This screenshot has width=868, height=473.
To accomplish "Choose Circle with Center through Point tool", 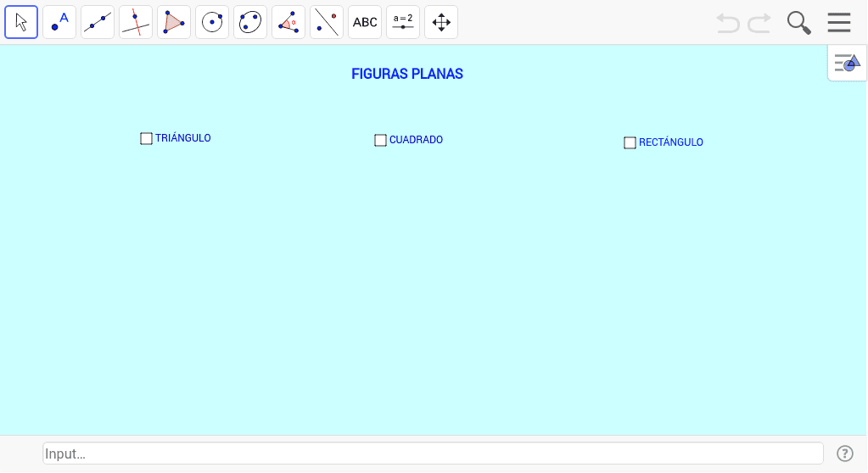I will pyautogui.click(x=212, y=22).
